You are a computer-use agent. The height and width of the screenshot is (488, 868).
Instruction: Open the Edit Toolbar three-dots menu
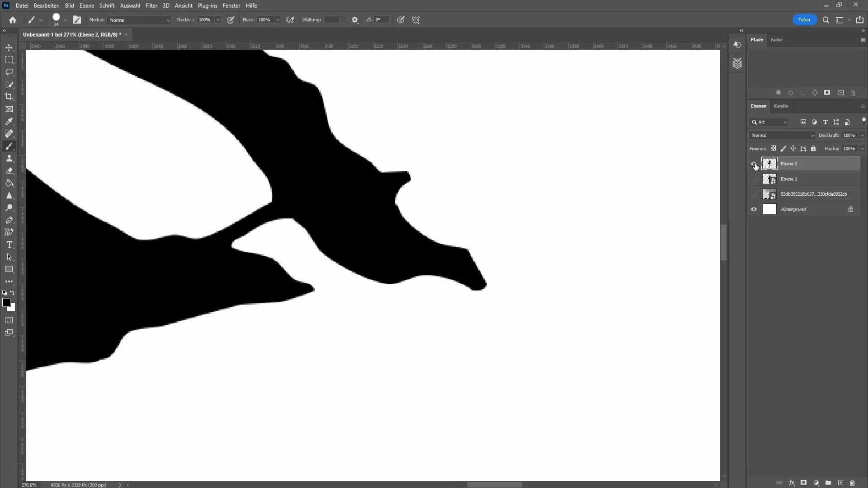pos(9,282)
